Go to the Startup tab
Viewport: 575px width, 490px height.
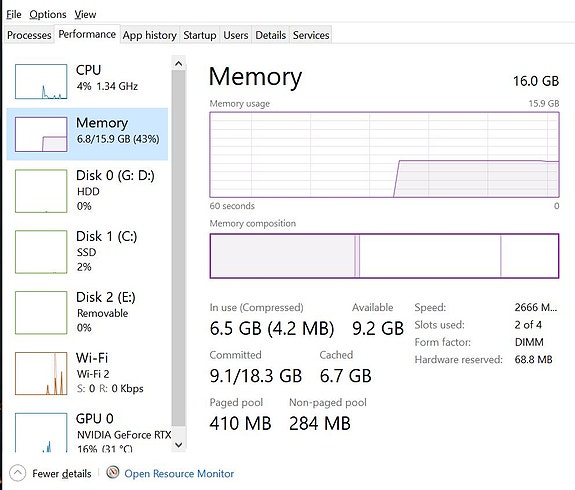[199, 35]
